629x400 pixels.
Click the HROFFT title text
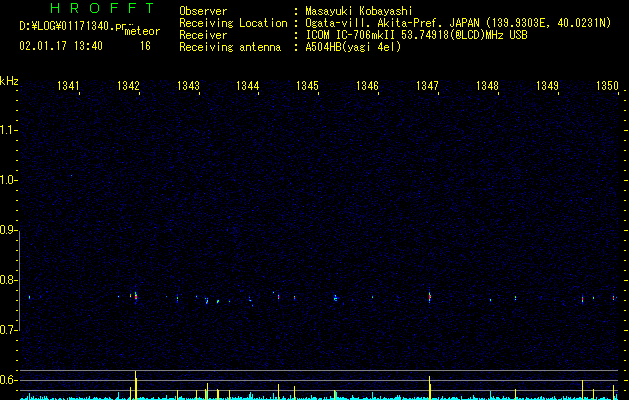pyautogui.click(x=102, y=8)
